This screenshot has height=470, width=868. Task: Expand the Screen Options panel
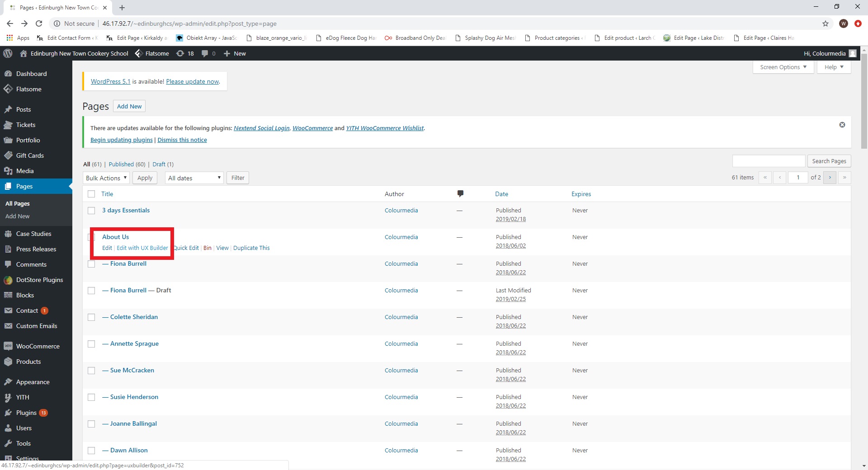783,67
